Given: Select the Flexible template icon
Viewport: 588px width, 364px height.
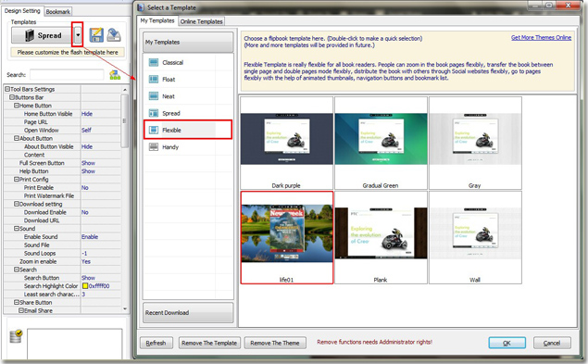Looking at the screenshot, I should [154, 130].
